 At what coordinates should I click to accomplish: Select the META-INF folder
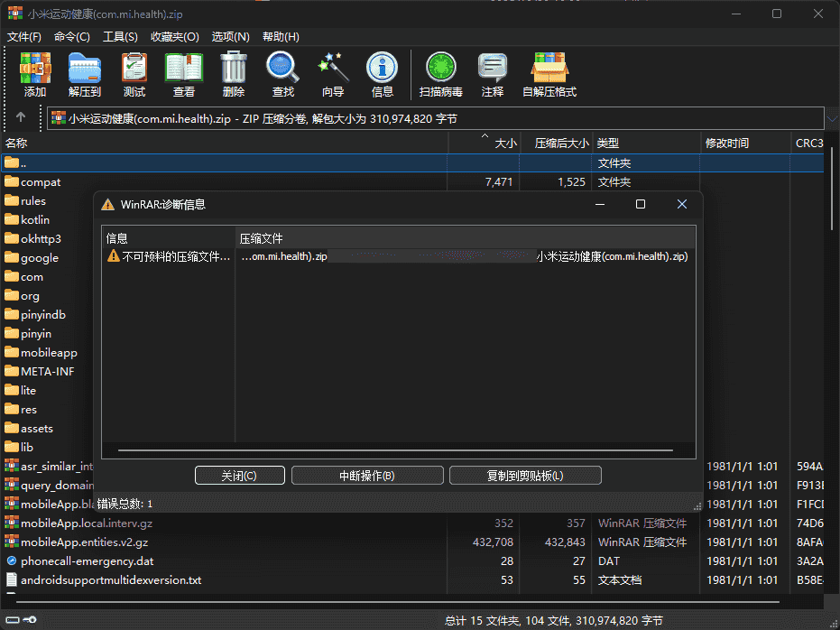tap(47, 371)
